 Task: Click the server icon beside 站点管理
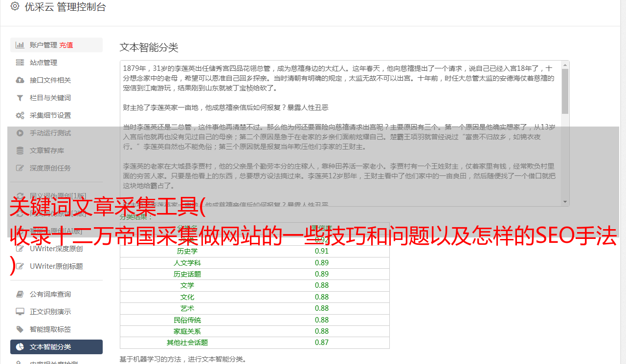point(20,63)
